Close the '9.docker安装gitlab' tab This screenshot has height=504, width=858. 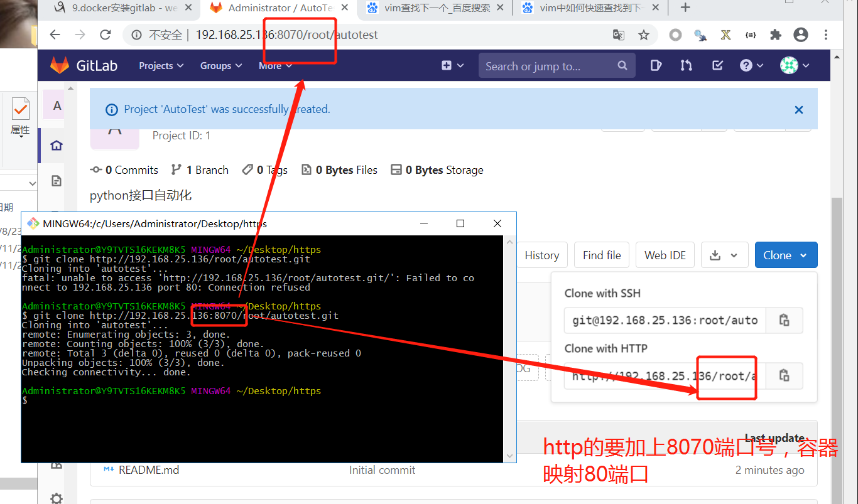coord(188,8)
